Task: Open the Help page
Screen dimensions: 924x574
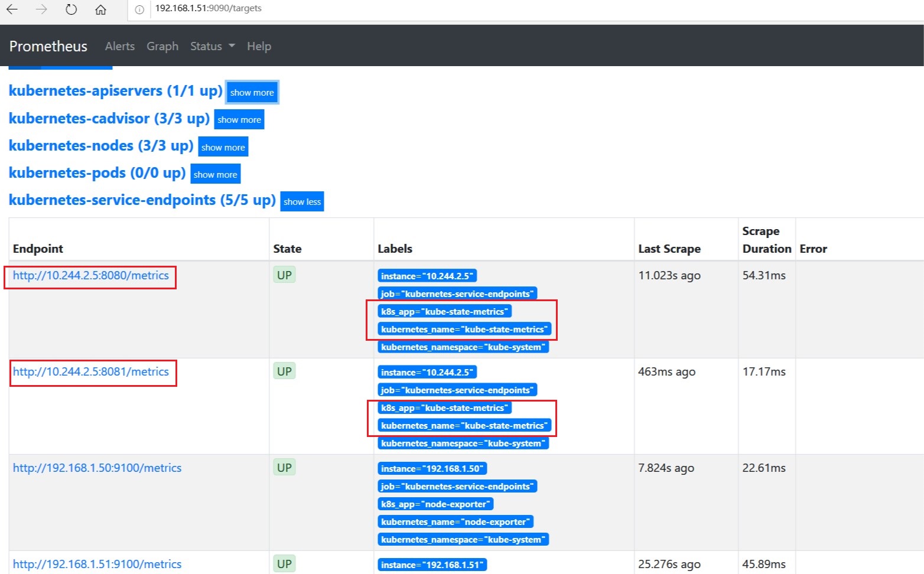Action: coord(259,46)
